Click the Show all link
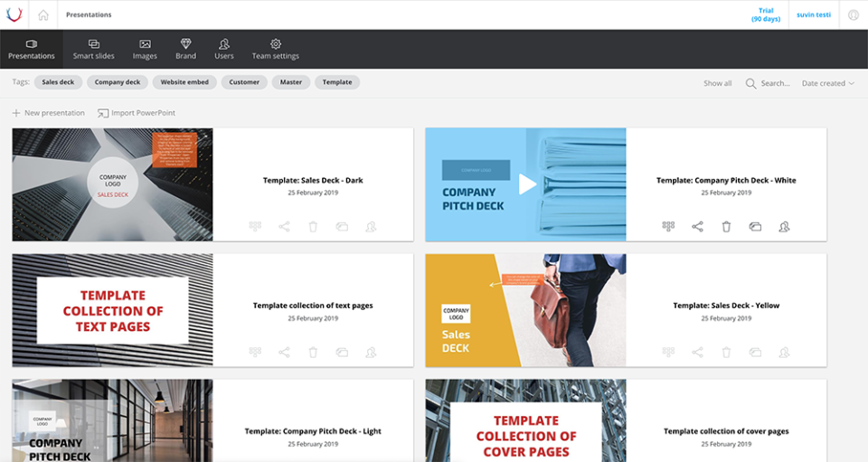The width and height of the screenshot is (868, 462). tap(717, 83)
